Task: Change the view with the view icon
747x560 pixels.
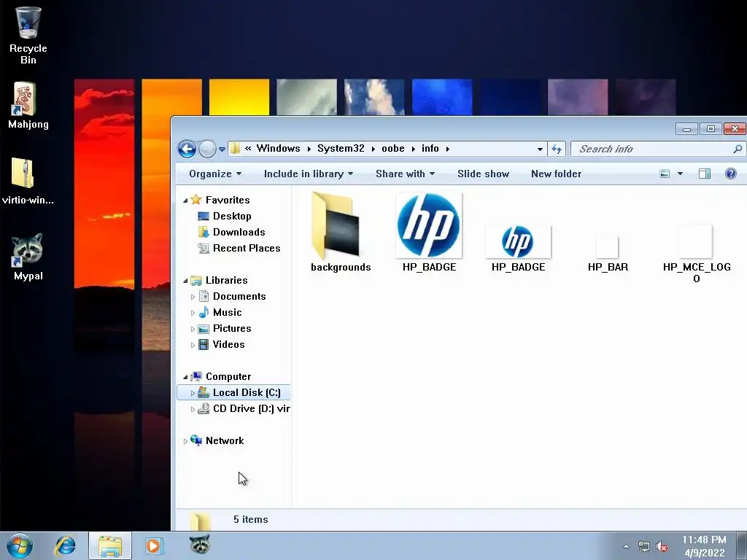Action: 665,174
